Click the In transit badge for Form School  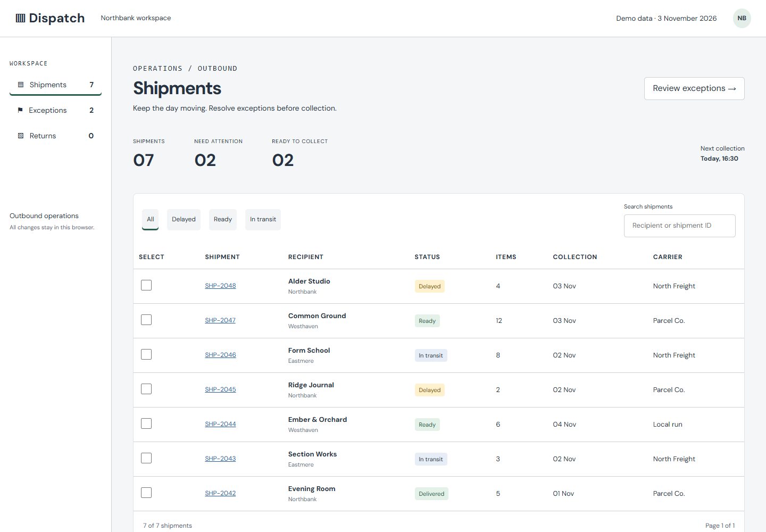[431, 355]
